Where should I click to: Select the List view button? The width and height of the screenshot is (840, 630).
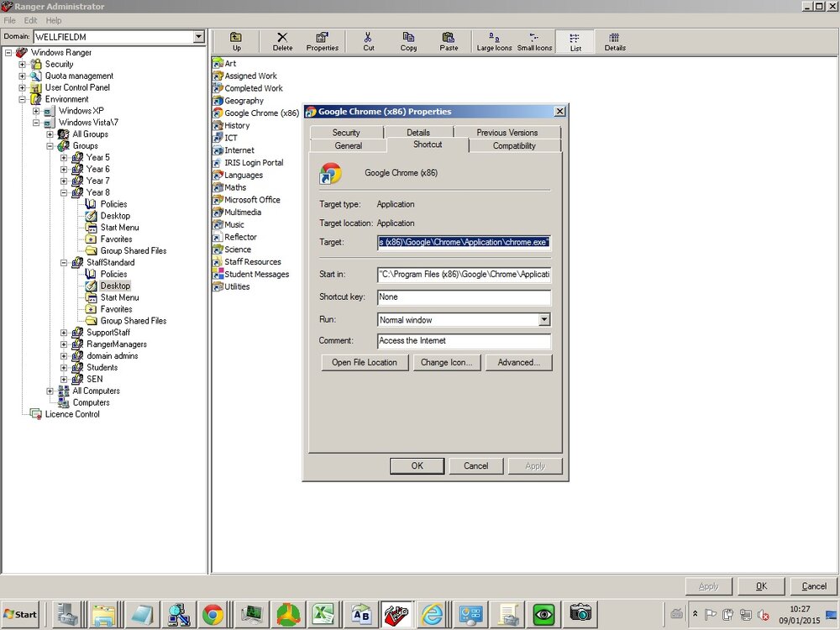coord(575,41)
